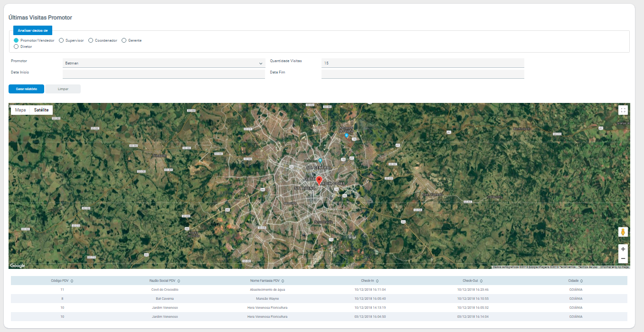Toggle fullscreen map view

pos(623,110)
